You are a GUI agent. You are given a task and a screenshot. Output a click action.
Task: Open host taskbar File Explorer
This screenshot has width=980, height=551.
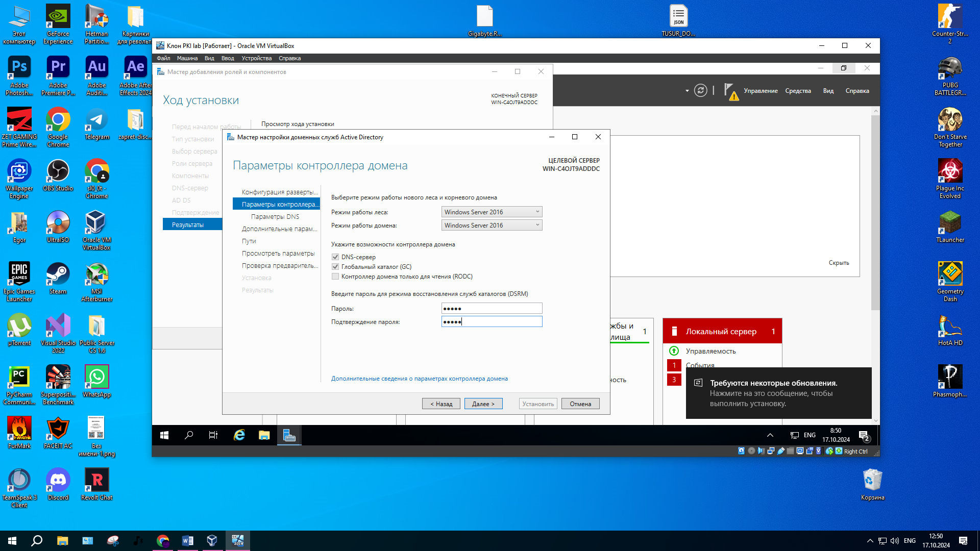pos(62,541)
